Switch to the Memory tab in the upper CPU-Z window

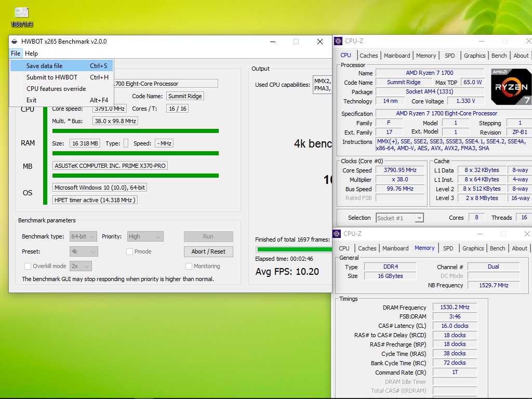tap(426, 56)
